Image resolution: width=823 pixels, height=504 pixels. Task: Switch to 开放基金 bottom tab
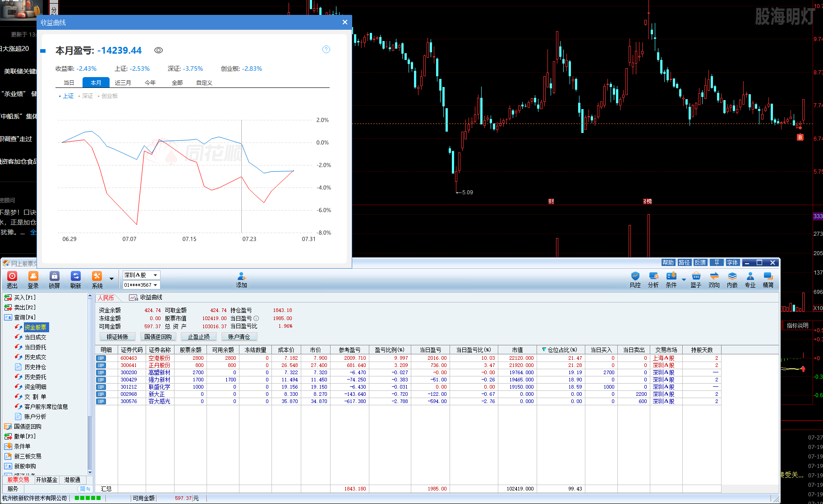[x=46, y=480]
